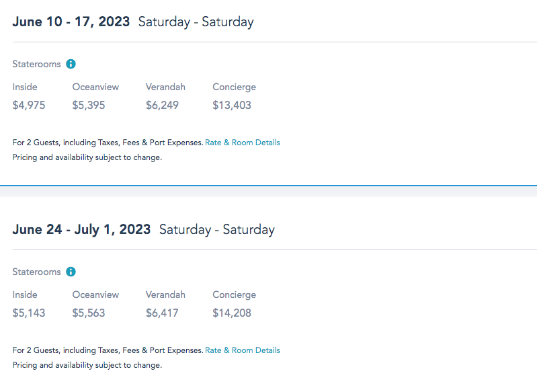
Task: Click the Staterooms info icon for June 24-July 1
Action: (x=71, y=272)
